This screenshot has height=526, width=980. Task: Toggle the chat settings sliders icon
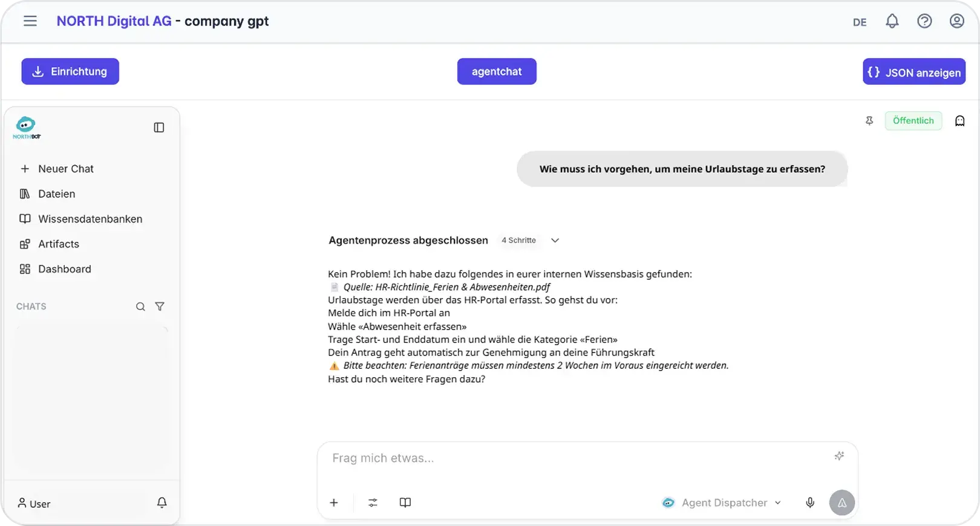[x=373, y=502]
